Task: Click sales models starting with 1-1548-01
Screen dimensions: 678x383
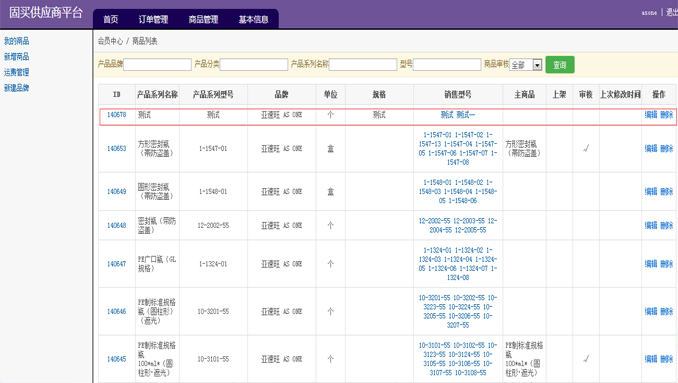Action: [457, 192]
